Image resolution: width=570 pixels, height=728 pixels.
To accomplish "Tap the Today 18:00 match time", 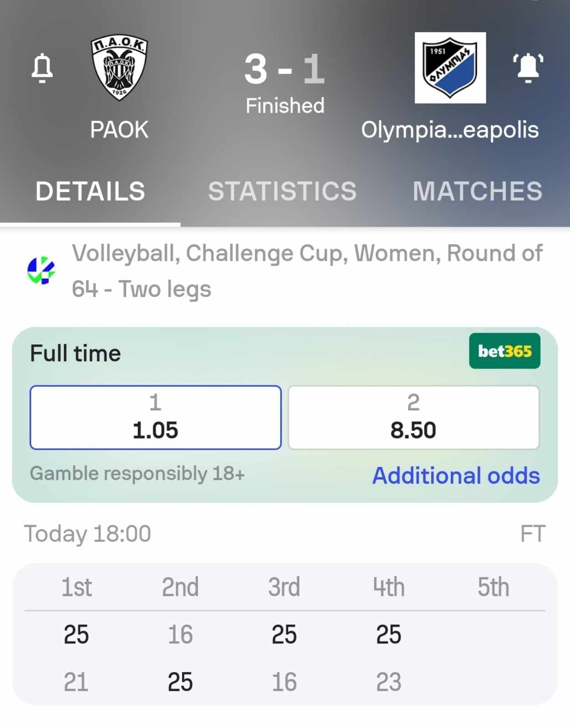I will point(87,534).
